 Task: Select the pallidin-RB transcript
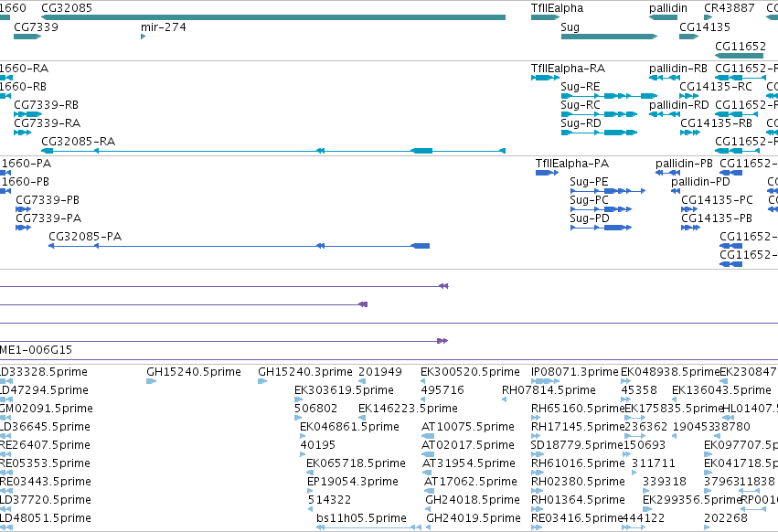click(665, 78)
